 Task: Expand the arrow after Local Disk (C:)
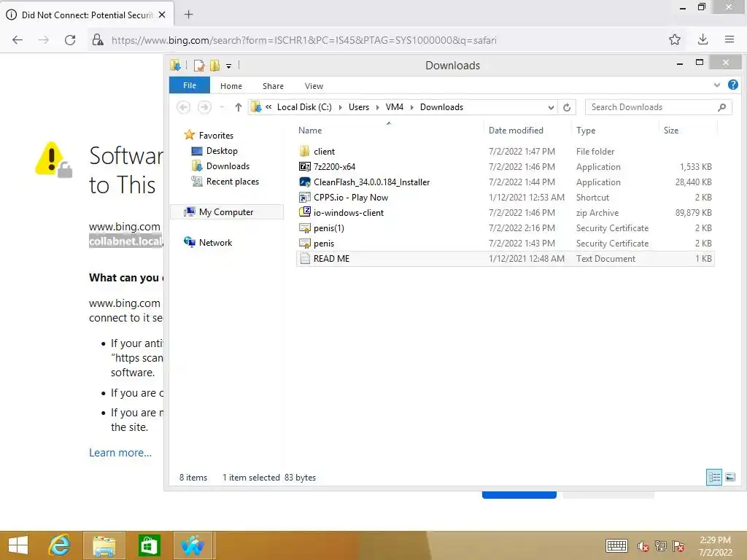340,107
